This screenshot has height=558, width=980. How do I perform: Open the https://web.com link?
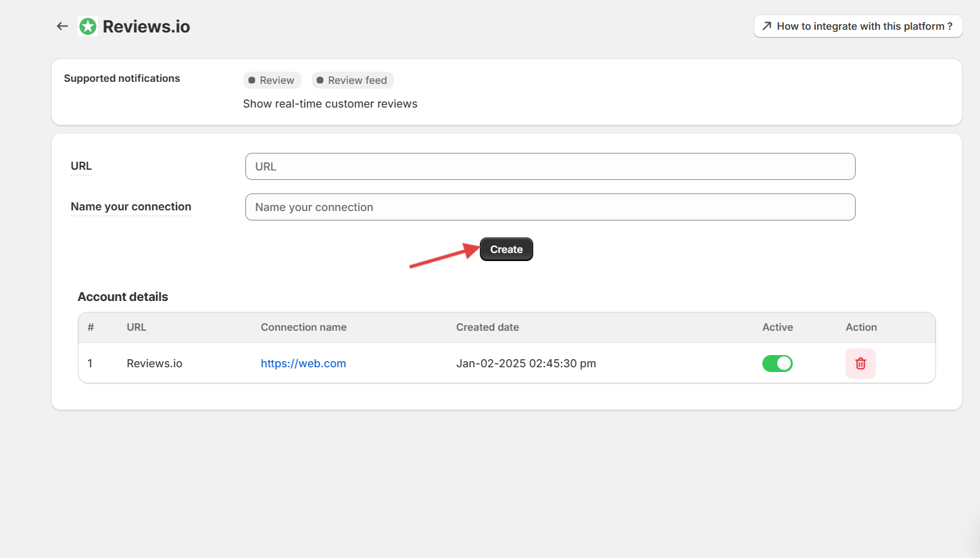(303, 363)
